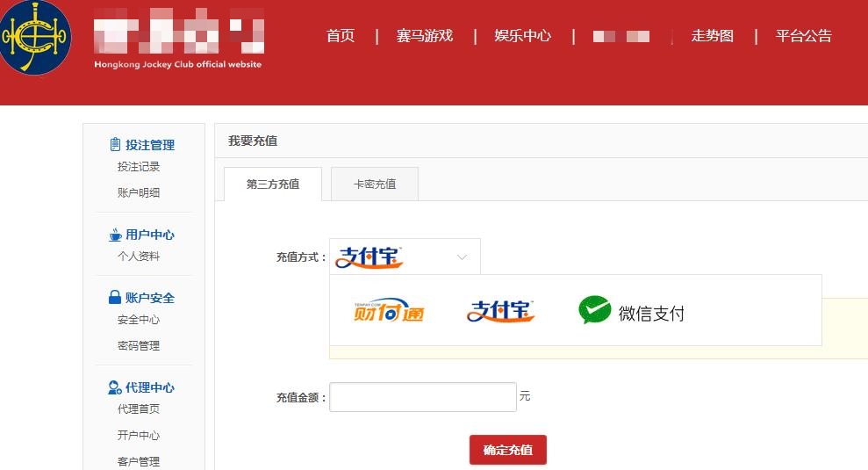The width and height of the screenshot is (868, 470).
Task: Click the dropdown chevron next to Alipay
Action: [x=462, y=257]
